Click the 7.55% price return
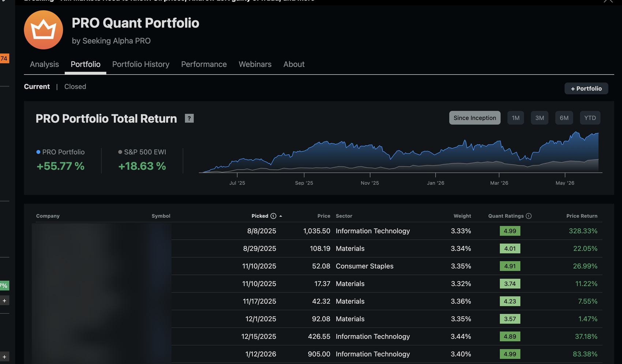Screen dimensions: 622x364 click(x=588, y=301)
